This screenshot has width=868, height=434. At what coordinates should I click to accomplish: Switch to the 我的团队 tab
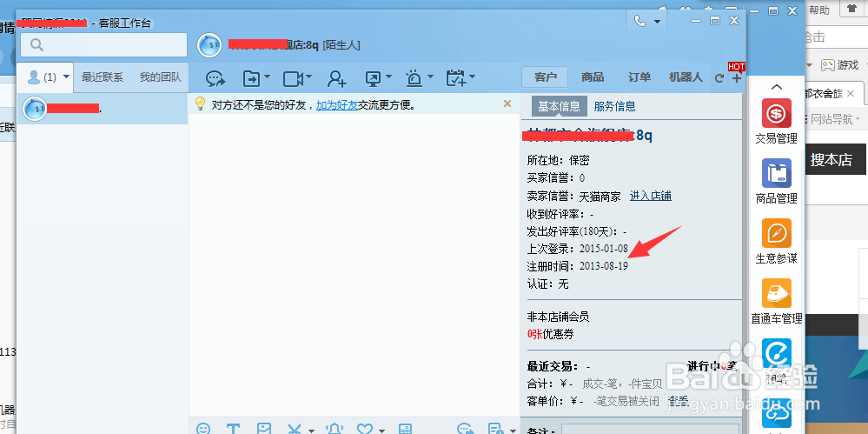click(x=160, y=77)
